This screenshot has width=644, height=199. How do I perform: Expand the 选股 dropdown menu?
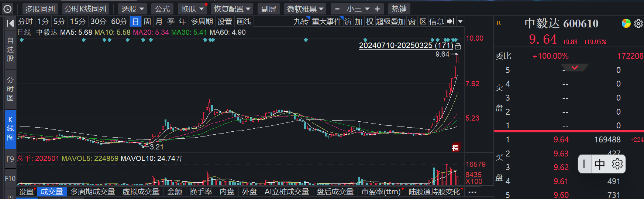132,9
